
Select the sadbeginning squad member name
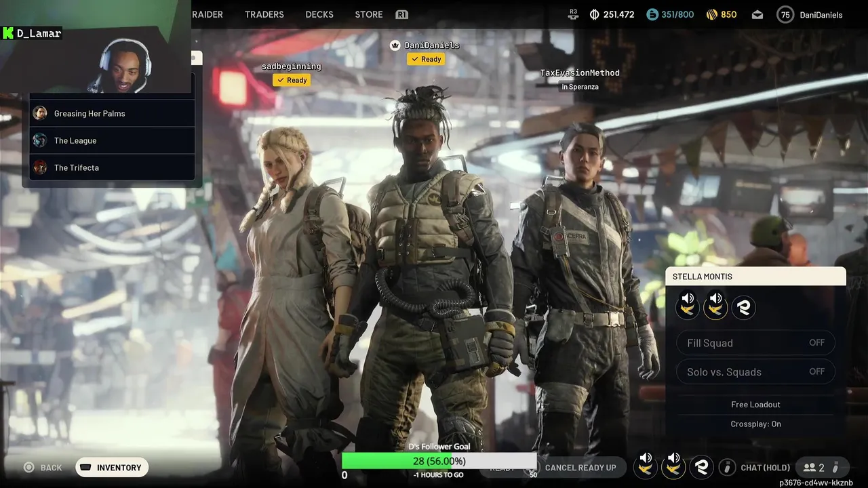coord(292,66)
